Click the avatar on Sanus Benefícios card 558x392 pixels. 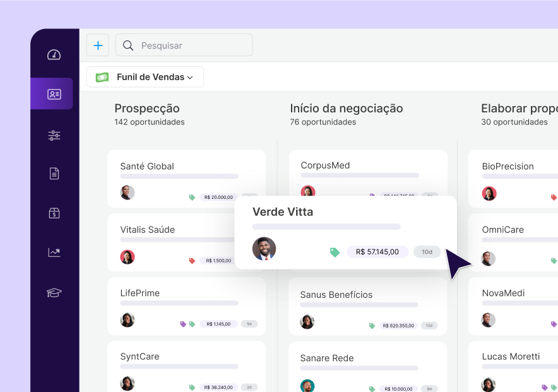pos(307,321)
